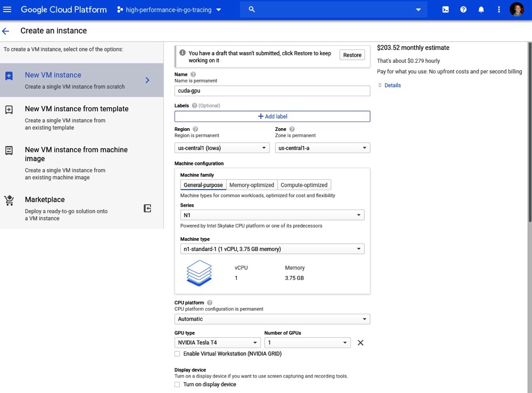The image size is (532, 393).
Task: Select New VM instance from template
Action: 82,118
